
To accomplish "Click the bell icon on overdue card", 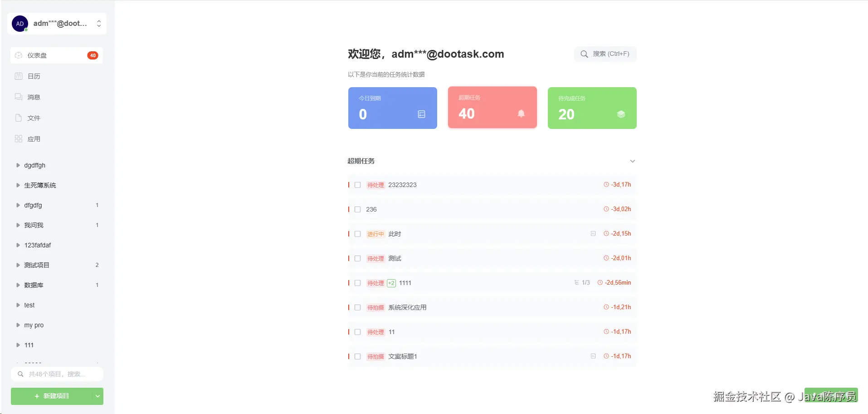I will tap(521, 113).
